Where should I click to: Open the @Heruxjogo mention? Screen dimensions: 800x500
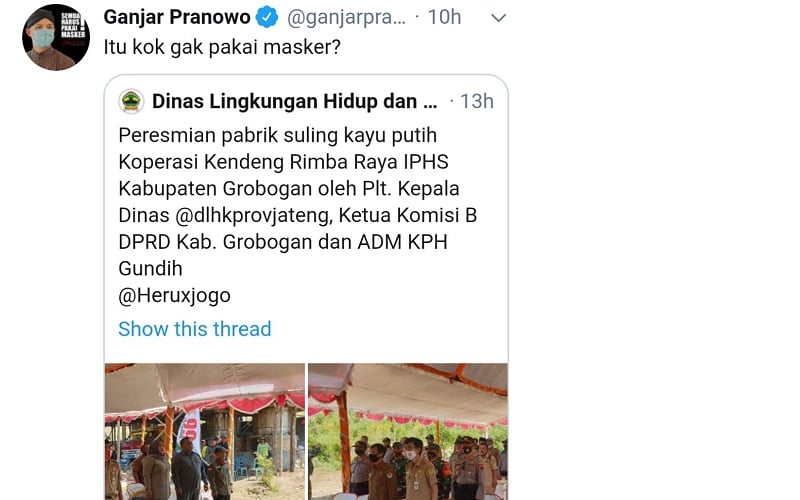[x=174, y=295]
